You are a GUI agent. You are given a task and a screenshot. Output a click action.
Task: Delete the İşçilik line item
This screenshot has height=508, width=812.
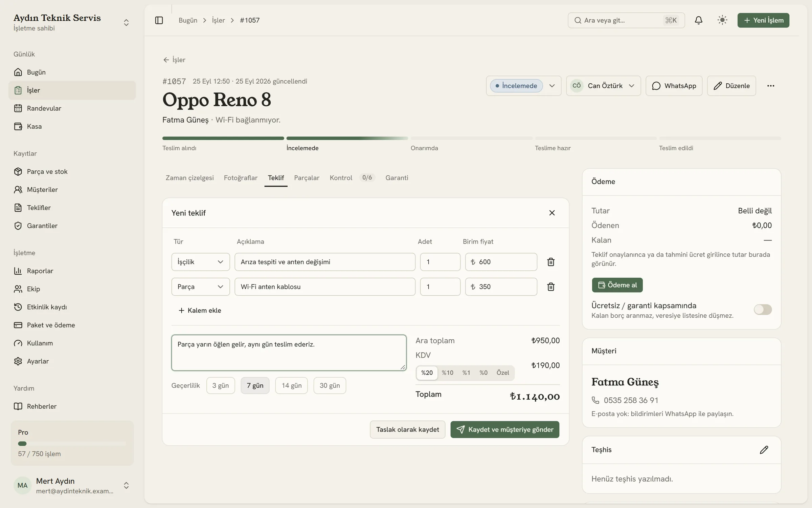click(x=551, y=262)
